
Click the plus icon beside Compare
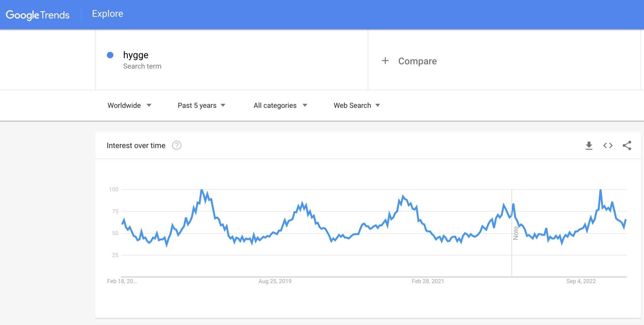(x=385, y=61)
